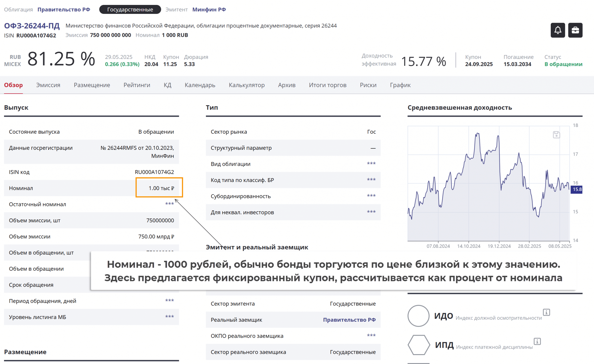The image size is (594, 364).
Task: Open the Риски tab
Action: click(368, 85)
